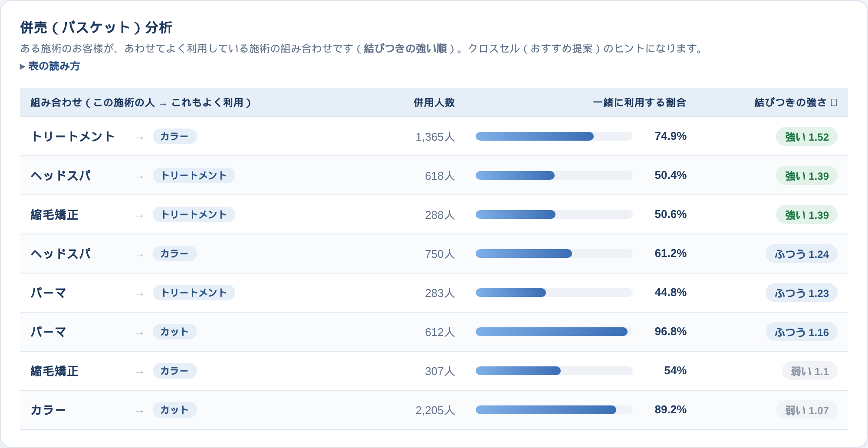Click the 強い 1.52 badge
This screenshot has width=868, height=448.
(806, 137)
